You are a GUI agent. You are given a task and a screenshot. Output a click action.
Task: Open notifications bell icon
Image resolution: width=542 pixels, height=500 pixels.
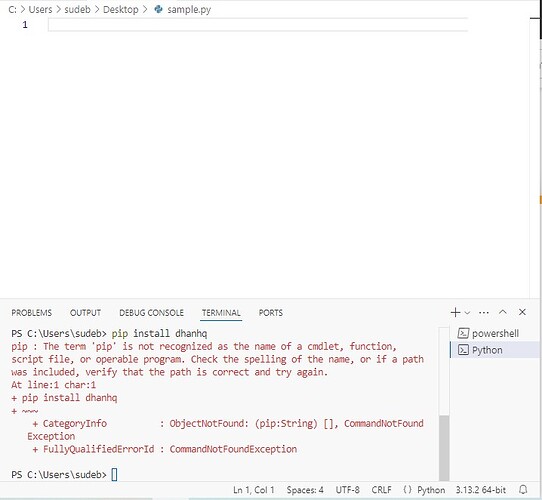point(523,490)
